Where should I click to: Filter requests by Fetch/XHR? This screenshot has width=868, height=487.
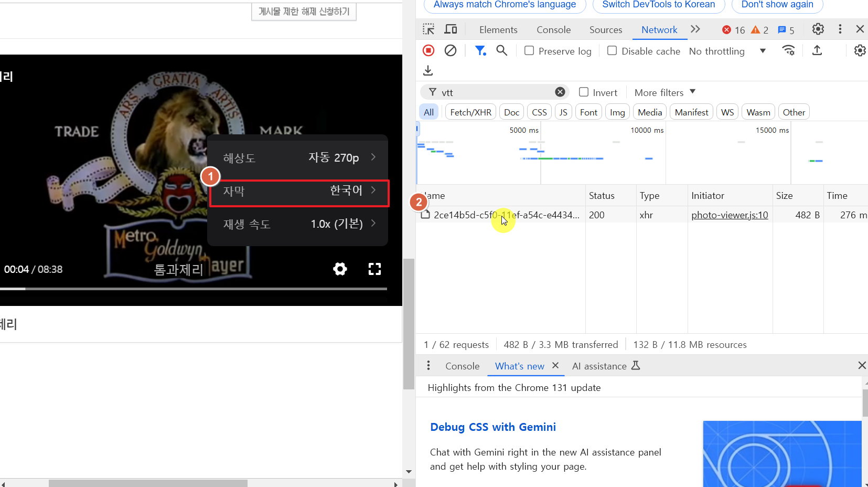click(x=471, y=112)
